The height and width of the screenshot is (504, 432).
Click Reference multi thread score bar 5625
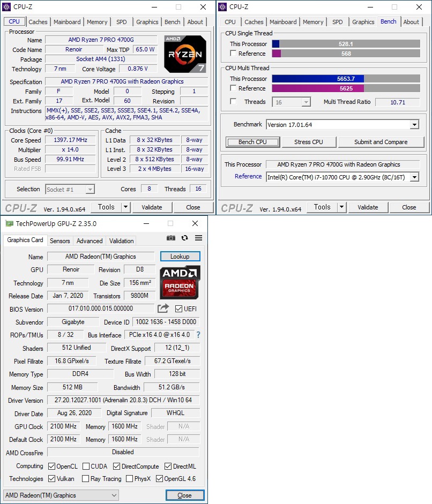tap(346, 88)
